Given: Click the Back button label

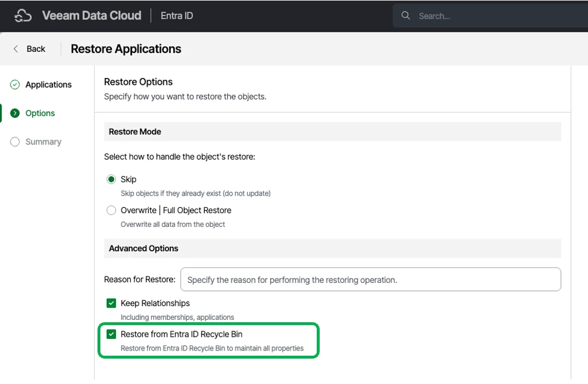Looking at the screenshot, I should pyautogui.click(x=36, y=49).
